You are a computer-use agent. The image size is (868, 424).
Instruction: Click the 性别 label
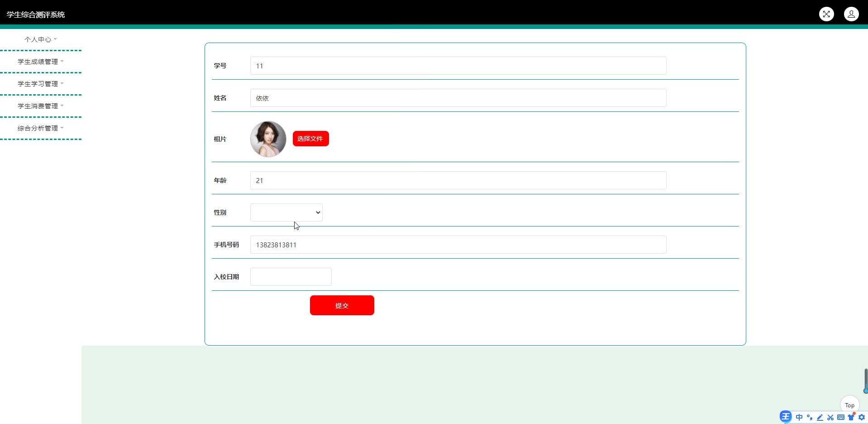point(220,212)
